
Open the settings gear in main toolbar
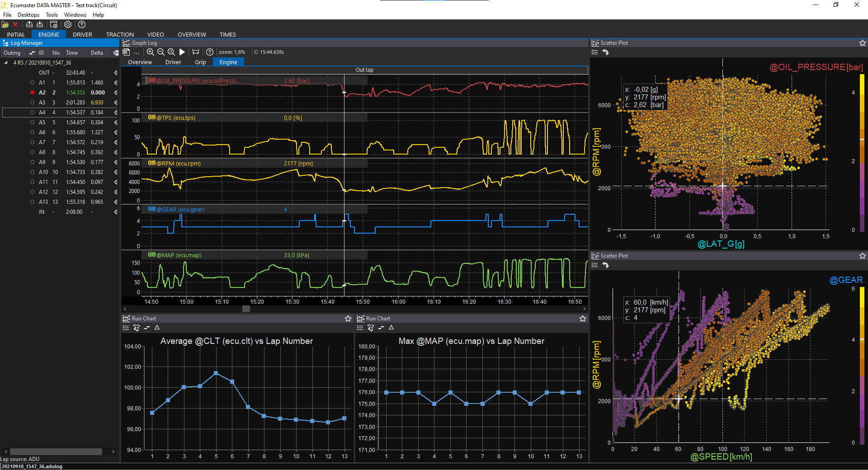(68, 24)
